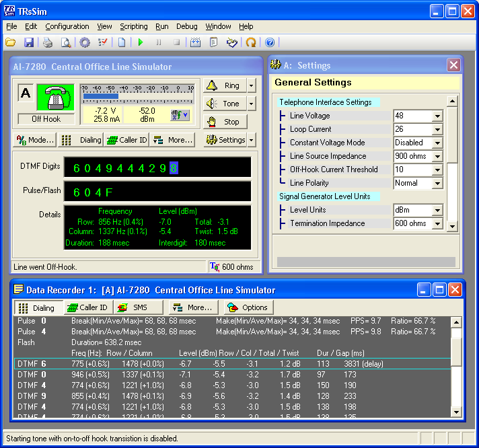The image size is (479, 448).
Task: Click the green Off Hook telephone icon
Action: [x=56, y=97]
